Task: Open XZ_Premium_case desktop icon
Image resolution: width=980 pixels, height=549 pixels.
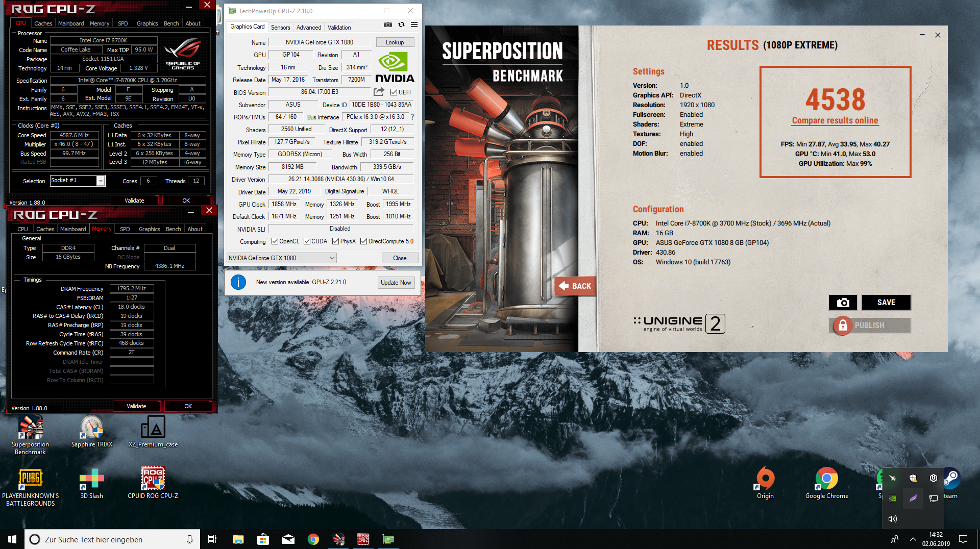Action: (153, 432)
